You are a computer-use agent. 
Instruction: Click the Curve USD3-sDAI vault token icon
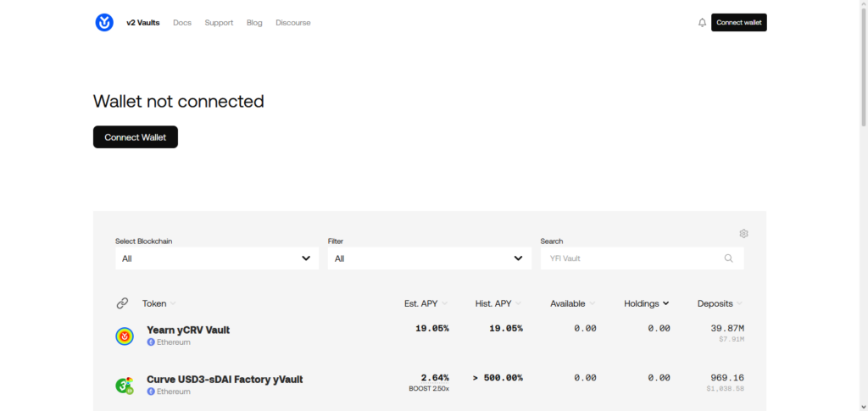[x=125, y=386]
